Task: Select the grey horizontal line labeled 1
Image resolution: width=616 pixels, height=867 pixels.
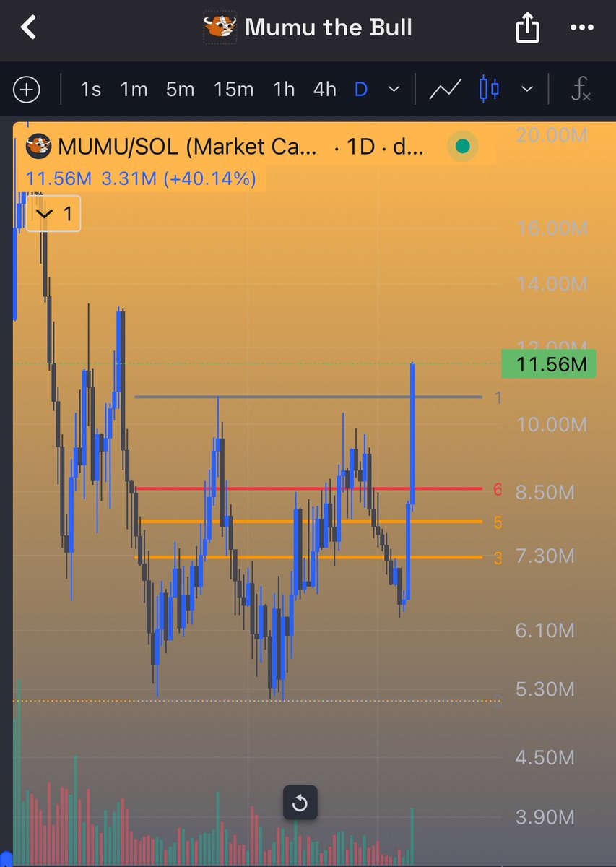Action: (308, 397)
